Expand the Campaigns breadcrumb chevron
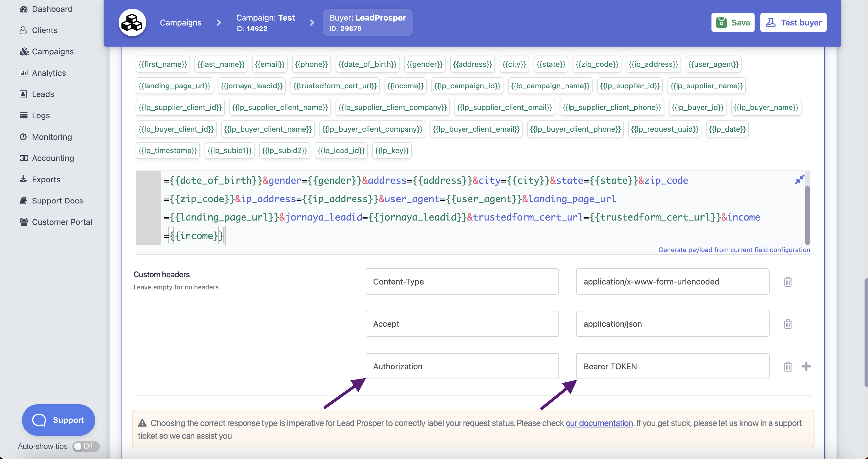Screen dimensions: 868x459 [219, 23]
